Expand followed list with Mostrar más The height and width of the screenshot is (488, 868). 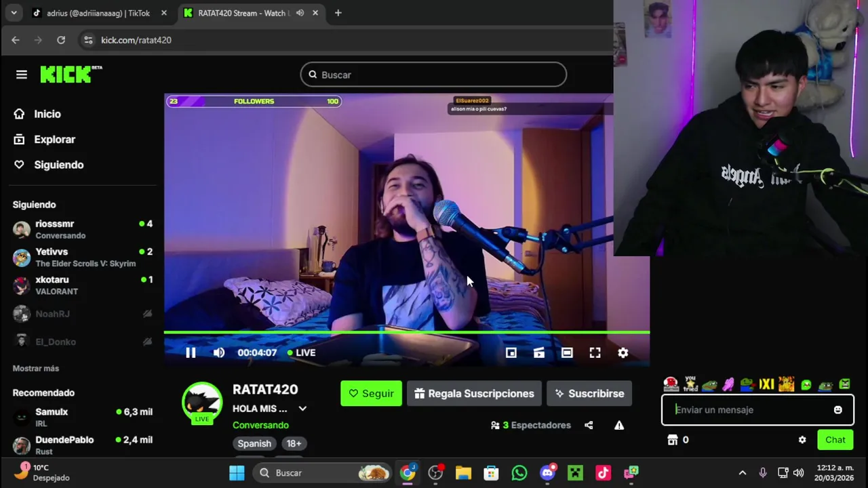tap(36, 368)
